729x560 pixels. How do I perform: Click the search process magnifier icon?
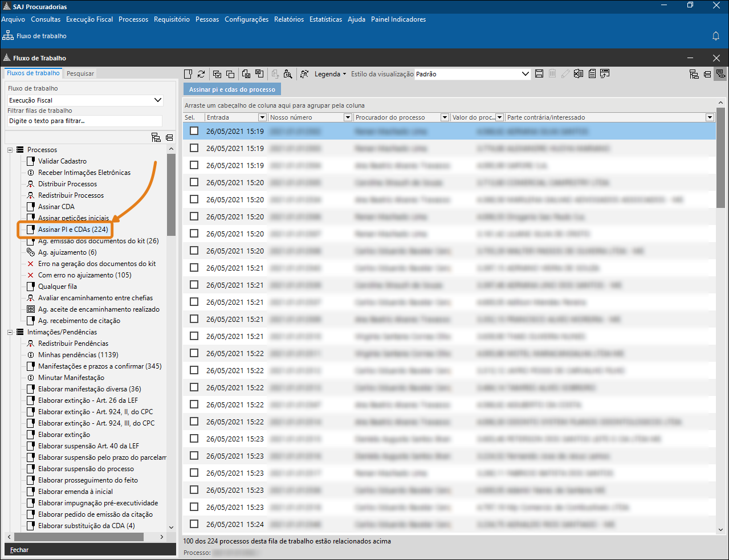pyautogui.click(x=288, y=74)
